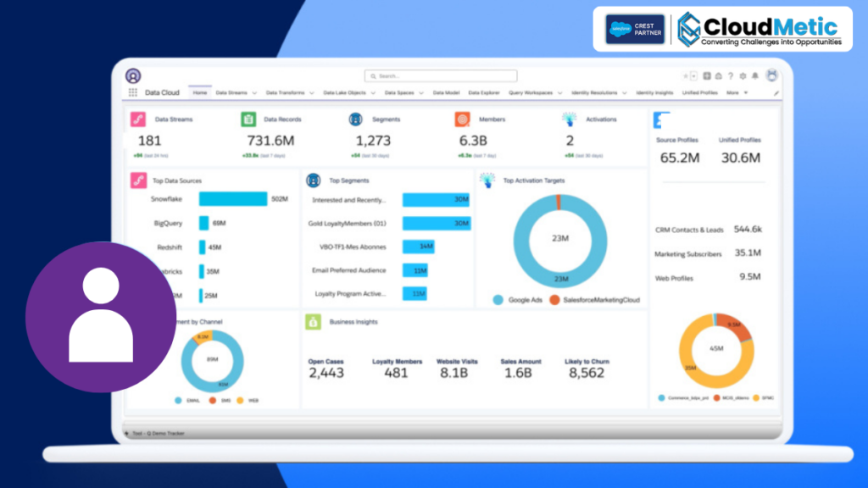This screenshot has height=488, width=868.
Task: Click the Snowflake bar in Top Data Sources
Action: coord(233,198)
